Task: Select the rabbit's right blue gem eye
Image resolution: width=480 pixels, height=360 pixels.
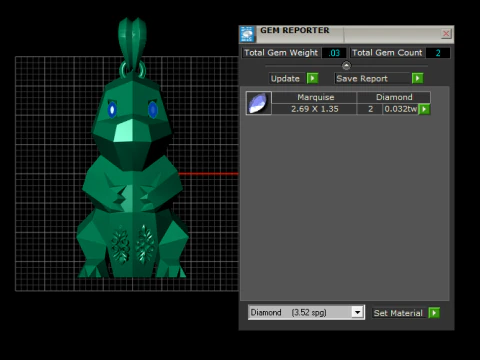Action: pyautogui.click(x=153, y=109)
